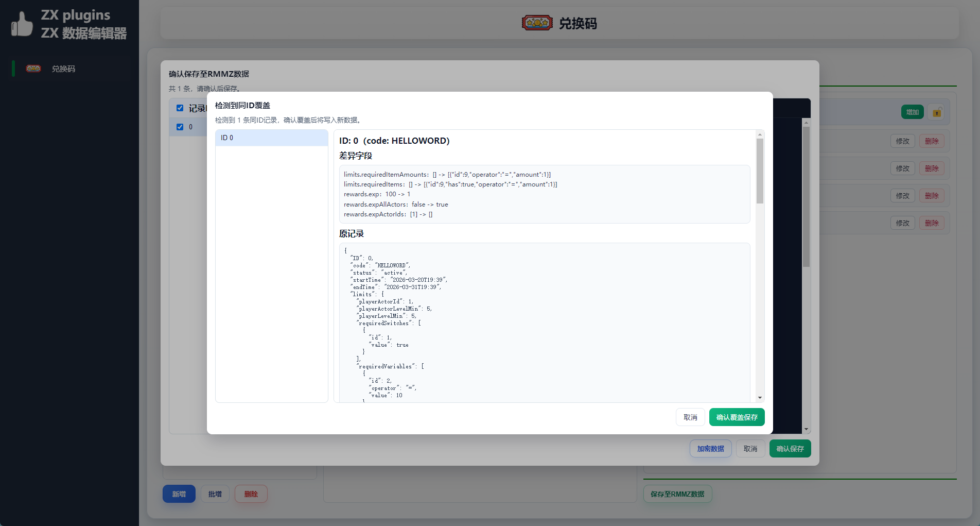Image resolution: width=980 pixels, height=526 pixels.
Task: Select ID 0 in the overwrite list
Action: (x=272, y=138)
